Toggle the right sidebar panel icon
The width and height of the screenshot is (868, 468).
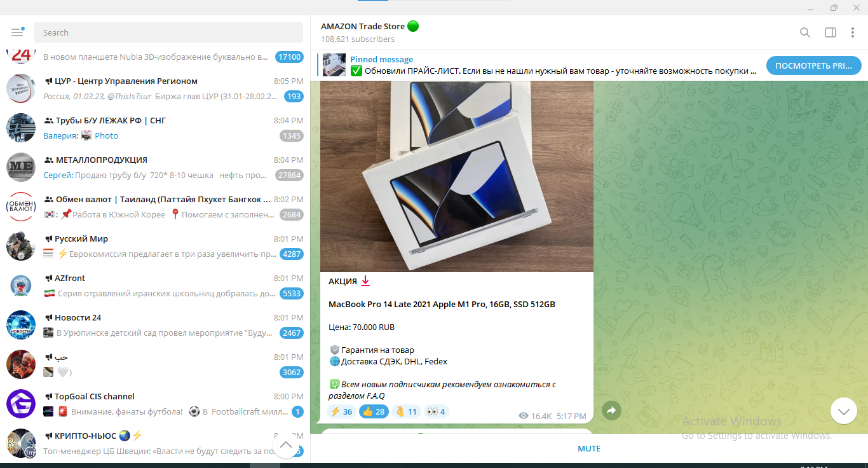[x=830, y=32]
